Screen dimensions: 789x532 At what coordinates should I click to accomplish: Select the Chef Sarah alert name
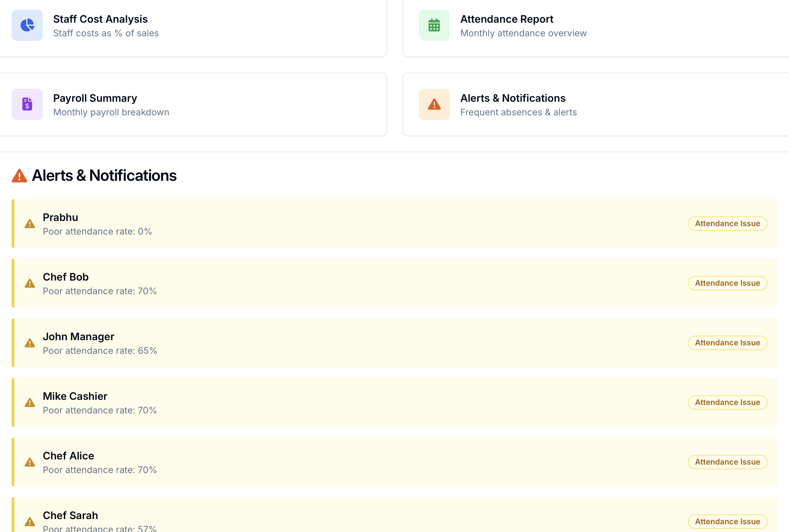(70, 515)
